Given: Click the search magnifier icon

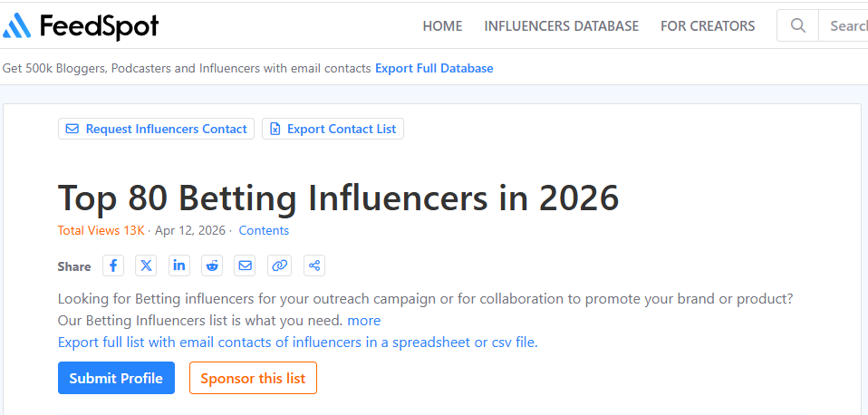Looking at the screenshot, I should tap(797, 25).
